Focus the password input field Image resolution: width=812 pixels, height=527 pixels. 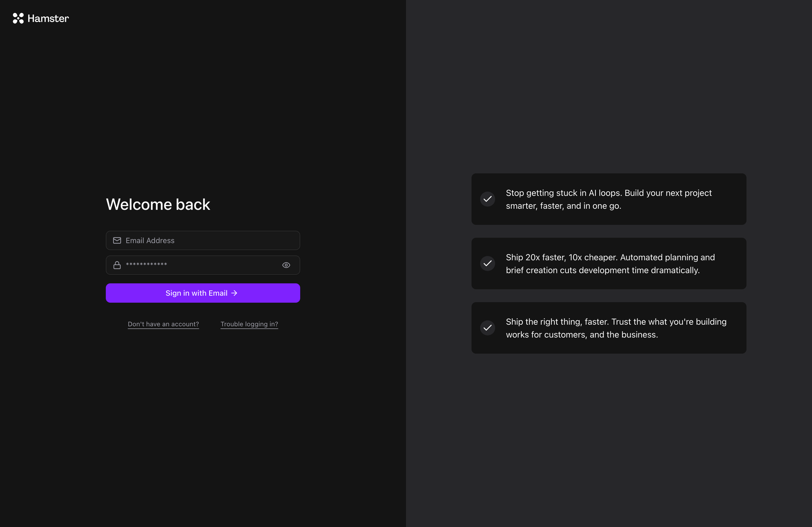pyautogui.click(x=201, y=265)
